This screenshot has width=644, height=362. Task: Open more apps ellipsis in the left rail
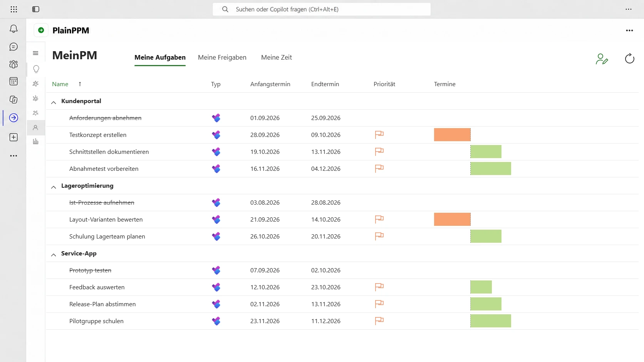pyautogui.click(x=13, y=156)
